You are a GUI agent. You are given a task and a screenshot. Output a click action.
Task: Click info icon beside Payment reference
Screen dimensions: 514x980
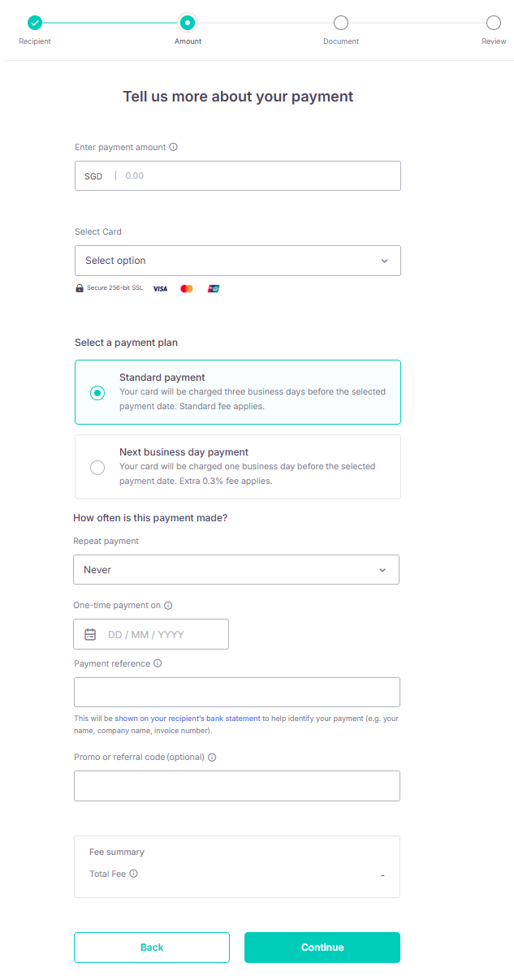tap(158, 663)
